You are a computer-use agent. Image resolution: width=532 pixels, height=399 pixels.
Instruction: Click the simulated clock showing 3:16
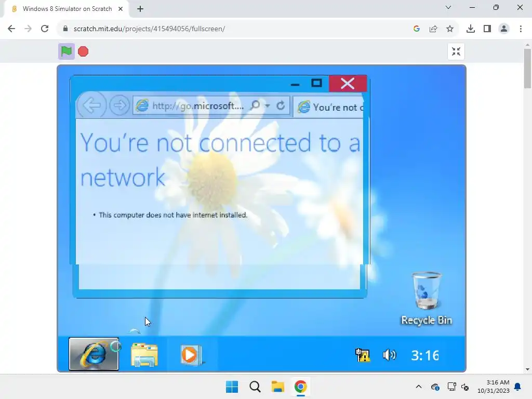tap(425, 355)
